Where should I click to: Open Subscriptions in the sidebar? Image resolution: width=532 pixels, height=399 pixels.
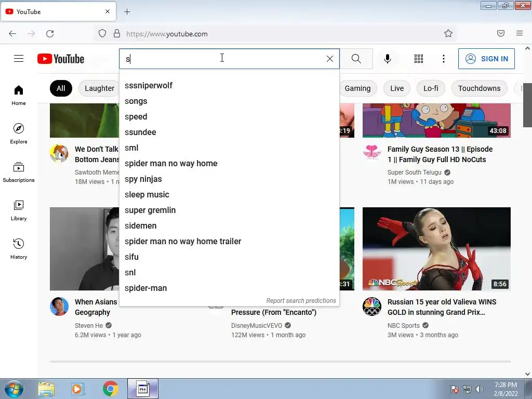pyautogui.click(x=19, y=172)
